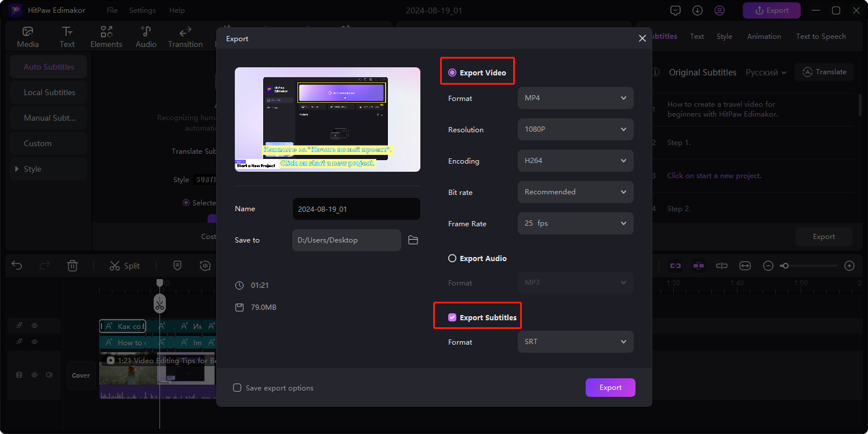Open the video Format MP4 dropdown

(575, 98)
